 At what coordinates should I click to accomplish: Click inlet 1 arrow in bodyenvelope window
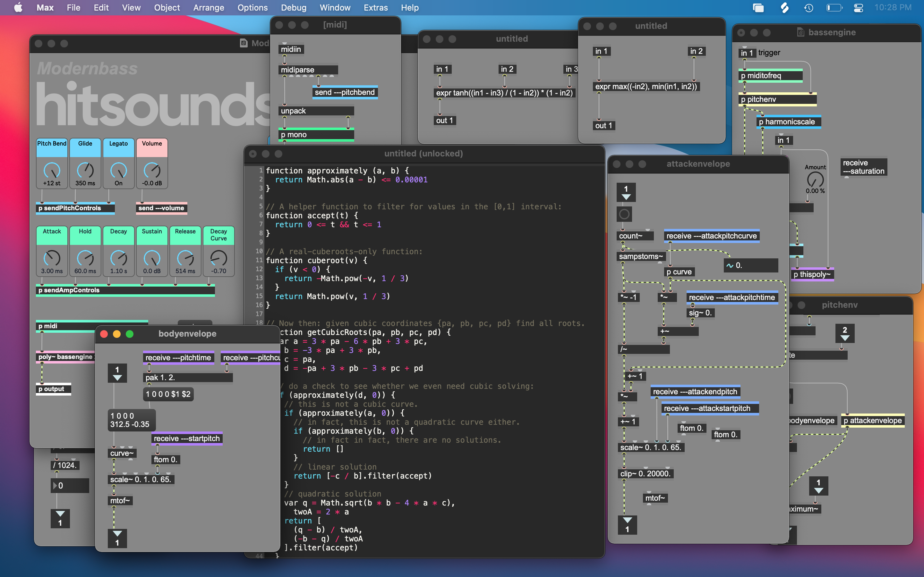pos(117,373)
